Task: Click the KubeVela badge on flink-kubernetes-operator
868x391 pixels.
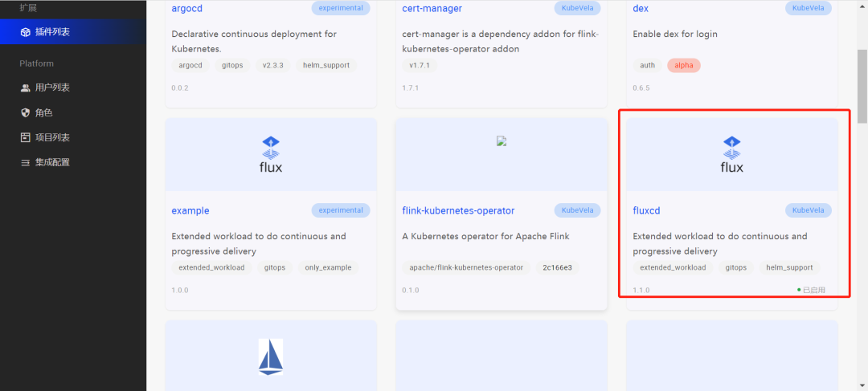Action: click(577, 210)
